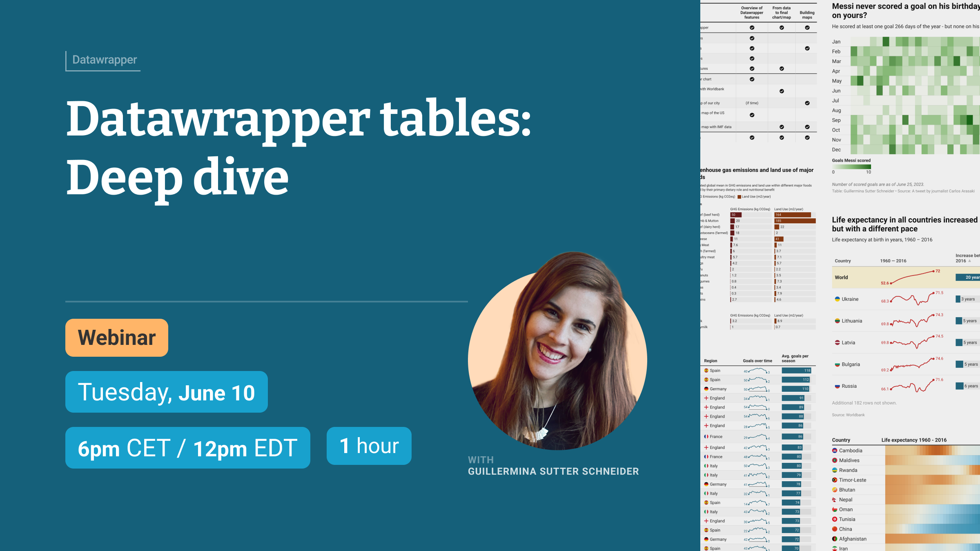Click the orange Webinar badge
The height and width of the screenshot is (551, 980).
point(116,338)
